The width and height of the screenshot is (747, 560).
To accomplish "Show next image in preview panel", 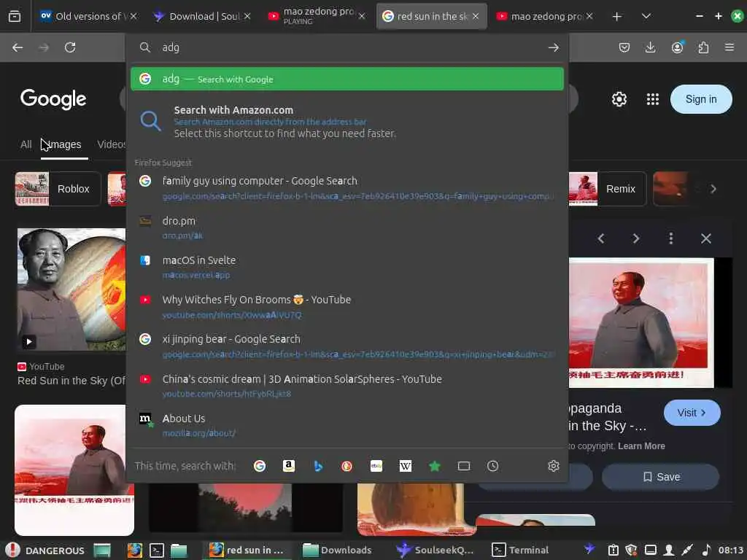I will [x=636, y=238].
